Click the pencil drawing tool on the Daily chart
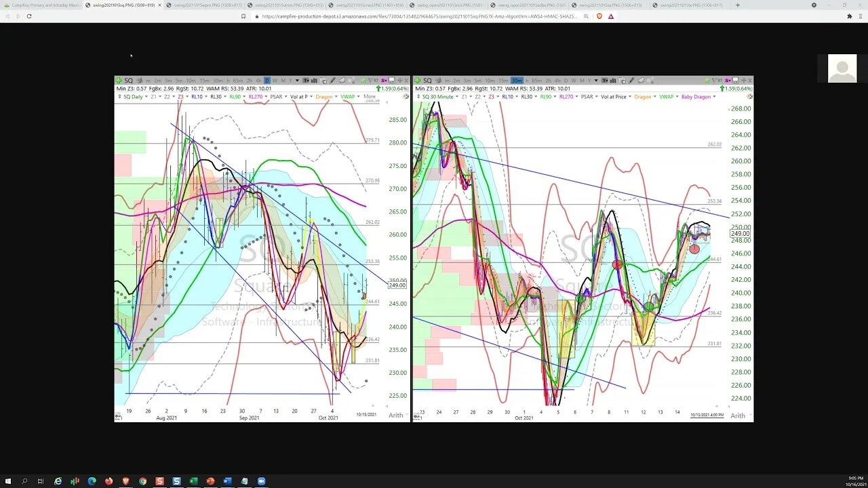This screenshot has height=488, width=868. click(x=332, y=80)
